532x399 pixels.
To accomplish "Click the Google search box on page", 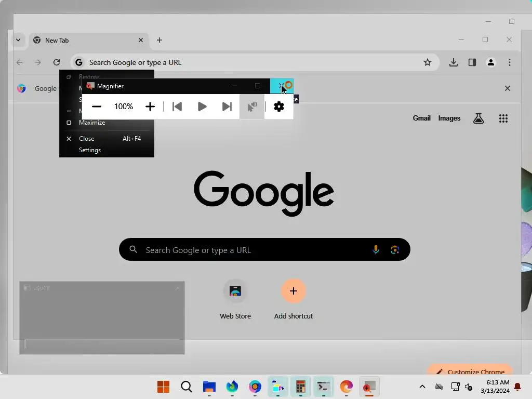I will 264,250.
